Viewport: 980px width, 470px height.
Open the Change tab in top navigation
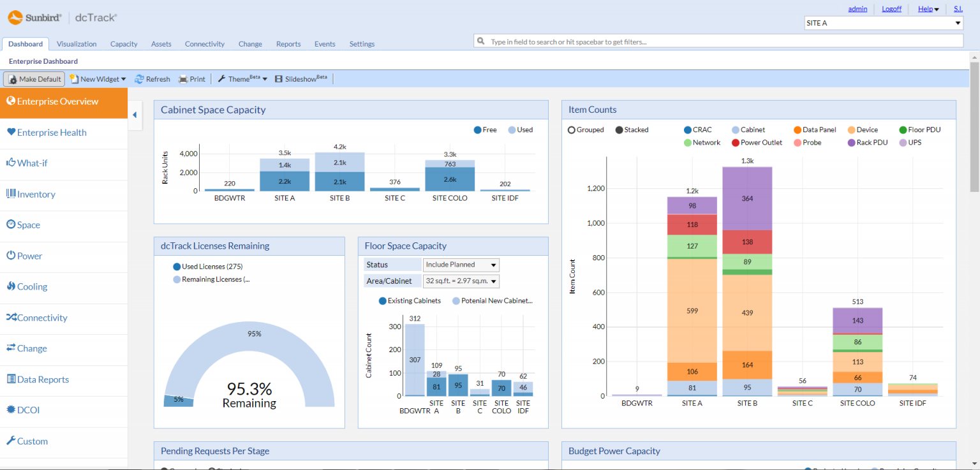250,44
